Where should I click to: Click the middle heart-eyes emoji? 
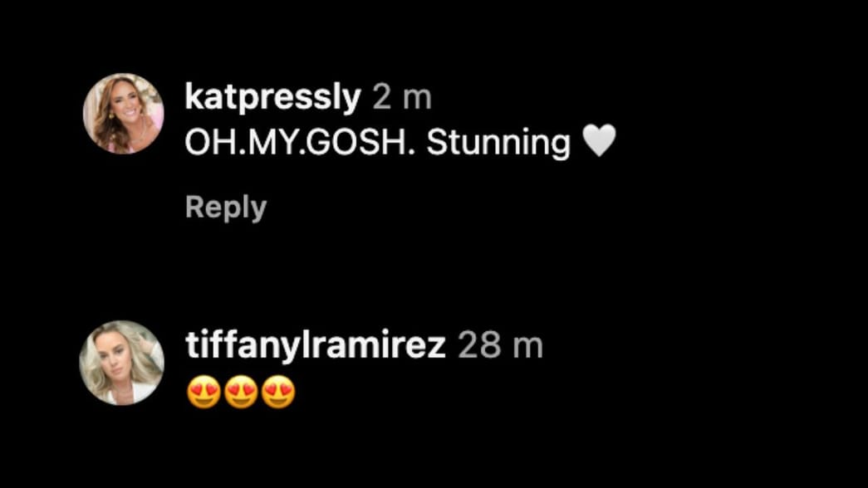(241, 392)
